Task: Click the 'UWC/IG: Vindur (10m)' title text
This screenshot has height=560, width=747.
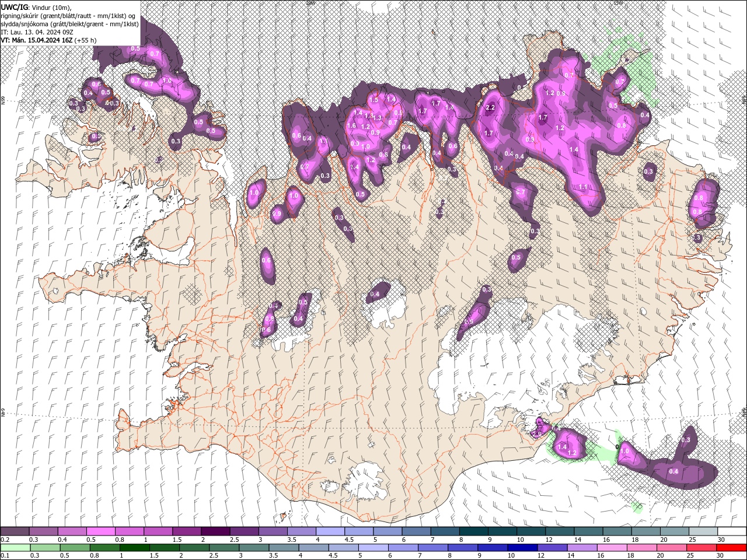Action: [x=36, y=7]
